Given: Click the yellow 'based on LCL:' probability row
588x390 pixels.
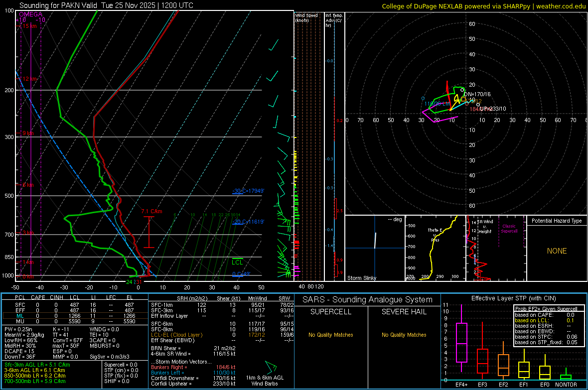Looking at the screenshot, I should [x=545, y=320].
